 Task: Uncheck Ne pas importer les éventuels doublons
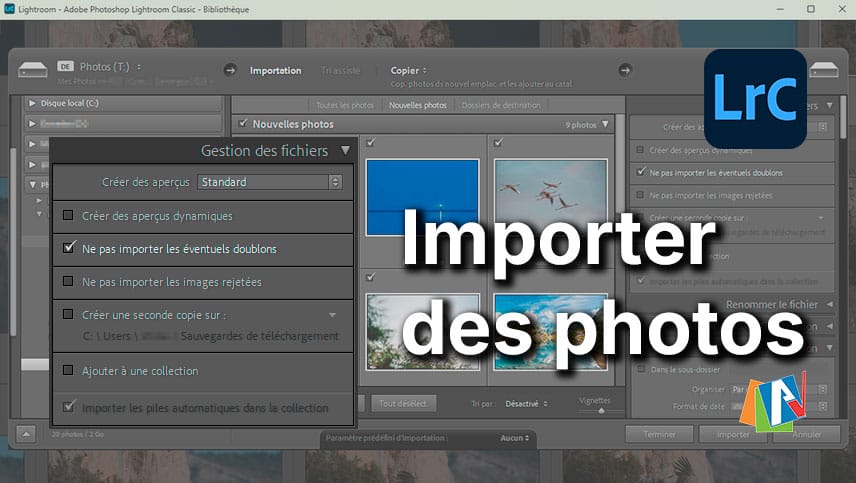(x=68, y=248)
